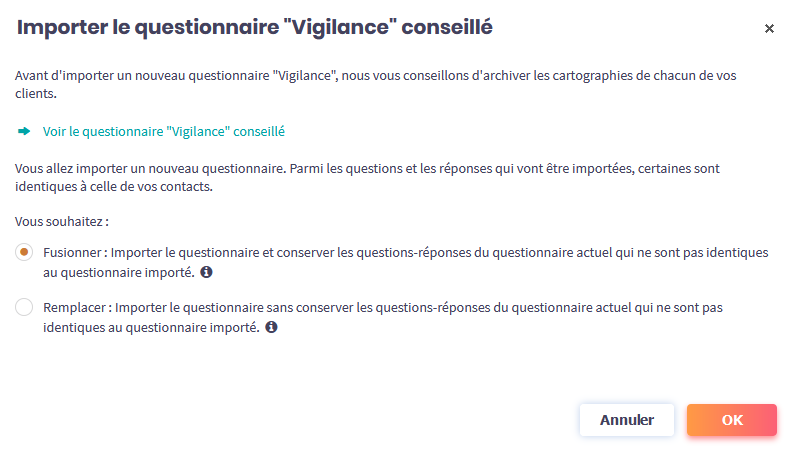Select the Remplacer radio button

point(24,308)
